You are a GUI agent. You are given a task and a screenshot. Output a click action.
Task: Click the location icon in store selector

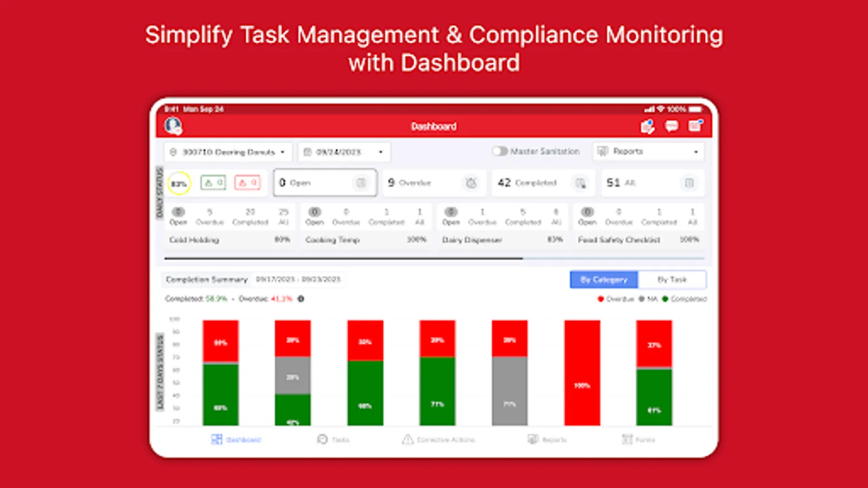pyautogui.click(x=173, y=152)
